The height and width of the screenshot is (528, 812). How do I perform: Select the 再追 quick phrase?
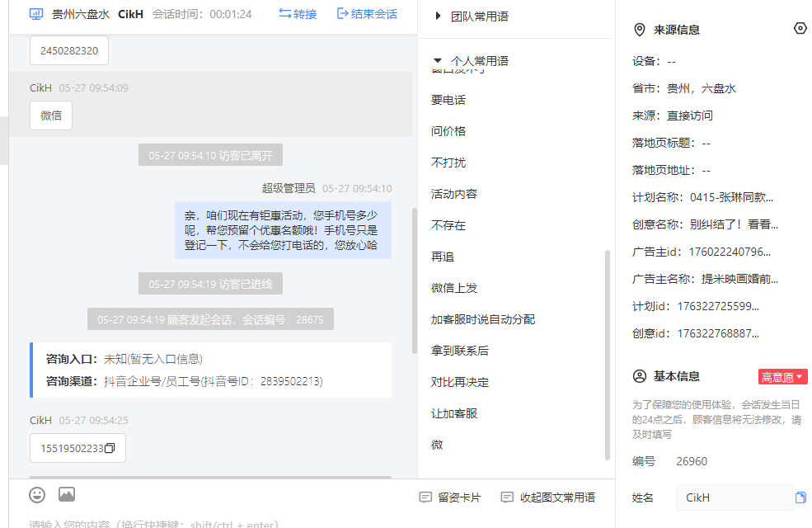coord(443,257)
